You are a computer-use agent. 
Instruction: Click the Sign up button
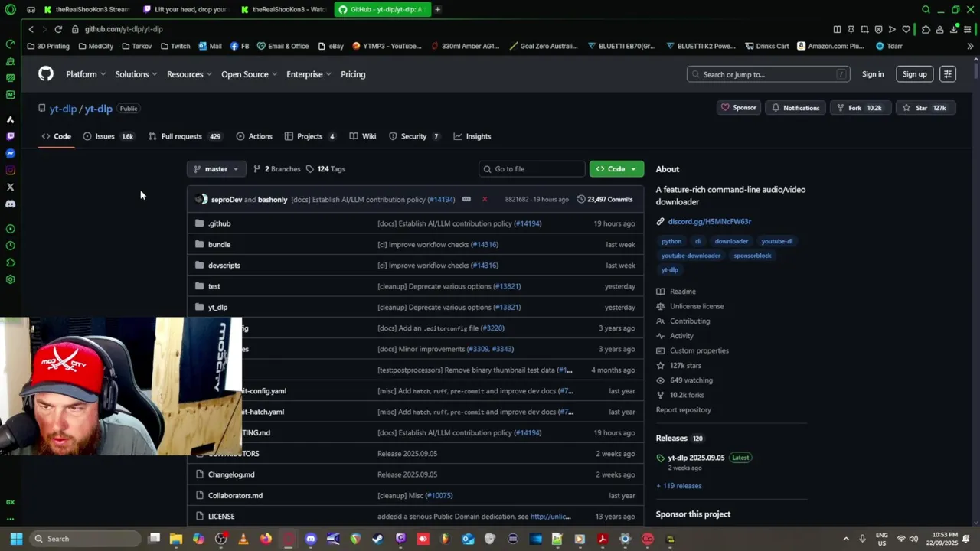pyautogui.click(x=915, y=74)
